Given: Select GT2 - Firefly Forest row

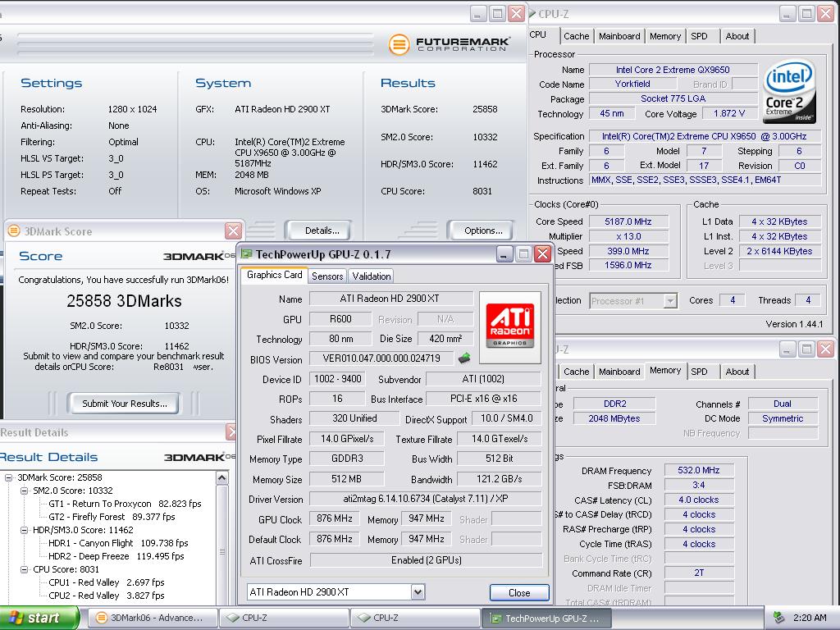Looking at the screenshot, I should click(x=112, y=517).
